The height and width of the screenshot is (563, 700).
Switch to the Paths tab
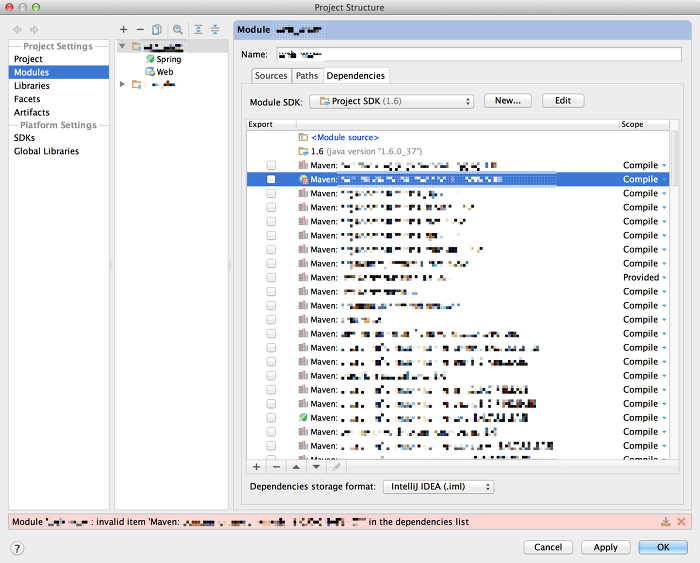tap(307, 76)
